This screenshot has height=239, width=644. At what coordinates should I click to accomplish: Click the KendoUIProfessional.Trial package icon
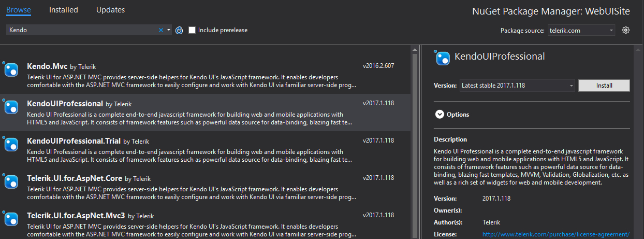coord(11,144)
